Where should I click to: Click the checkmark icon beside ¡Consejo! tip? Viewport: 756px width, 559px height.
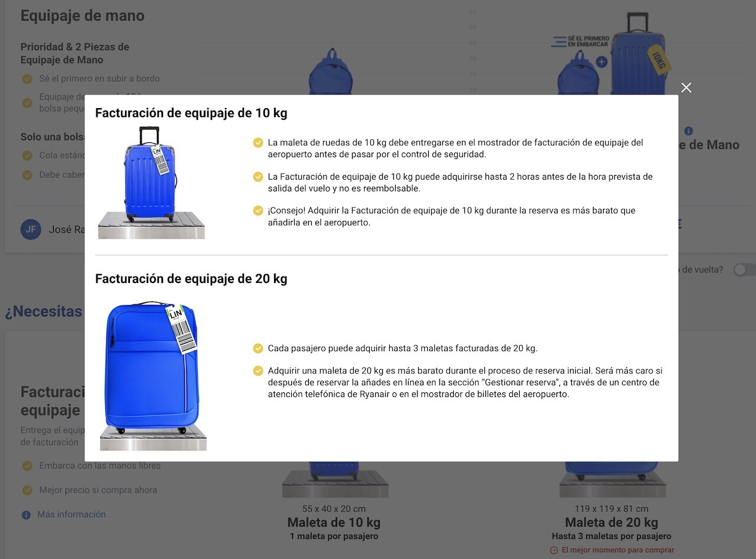point(258,210)
